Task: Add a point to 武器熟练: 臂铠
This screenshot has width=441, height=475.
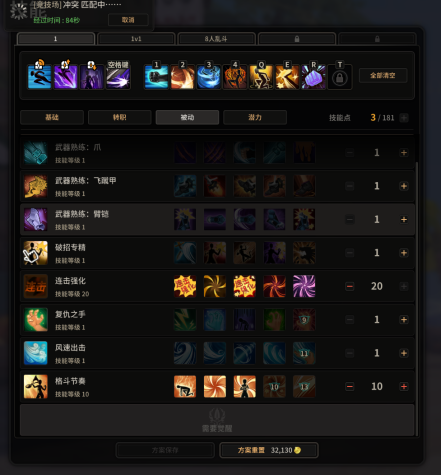Action: pyautogui.click(x=404, y=219)
